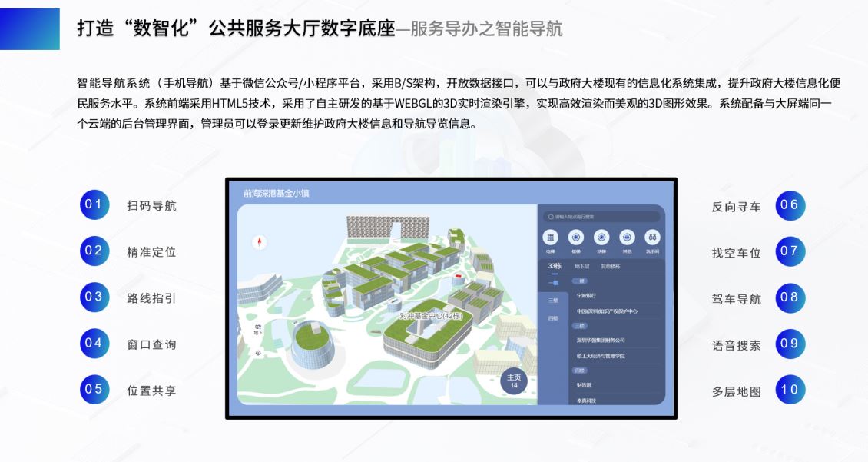Select the 语音搜索 feature label
Screen dimensions: 868x462
(736, 346)
